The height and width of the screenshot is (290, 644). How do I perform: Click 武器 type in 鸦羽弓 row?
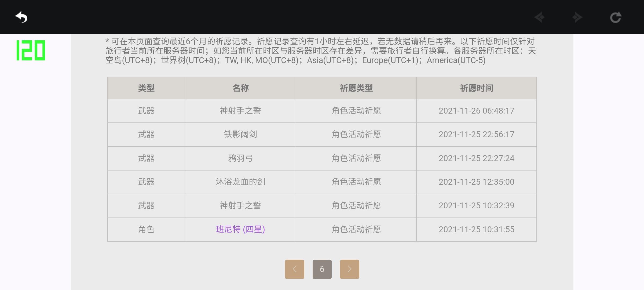point(146,158)
